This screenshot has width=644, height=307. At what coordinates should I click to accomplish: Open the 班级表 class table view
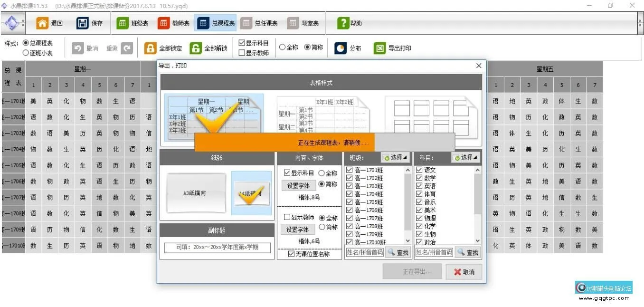click(x=123, y=23)
